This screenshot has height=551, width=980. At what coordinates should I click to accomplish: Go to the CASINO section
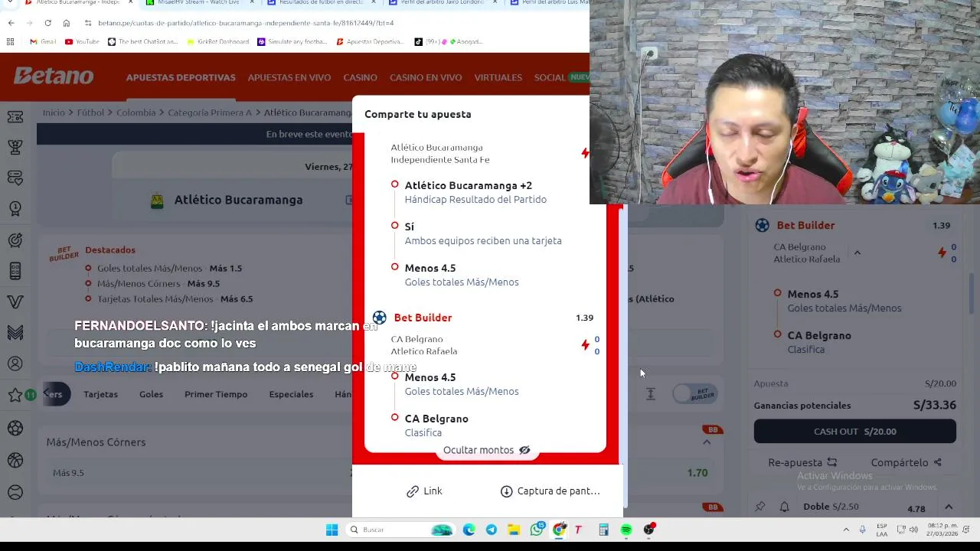pos(360,77)
